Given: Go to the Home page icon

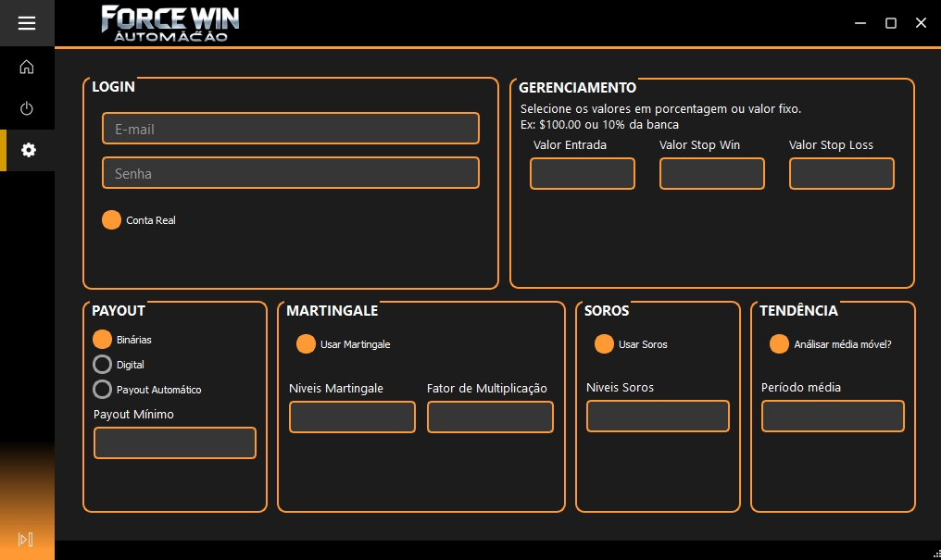Looking at the screenshot, I should (27, 67).
